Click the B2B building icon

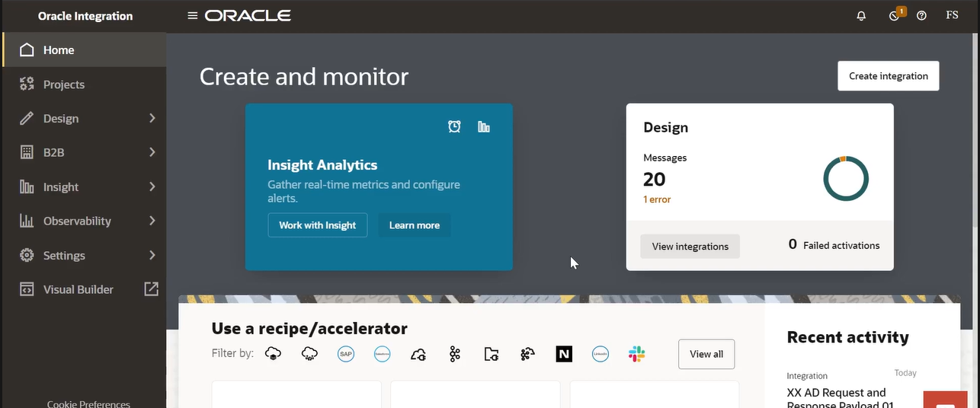click(x=27, y=152)
